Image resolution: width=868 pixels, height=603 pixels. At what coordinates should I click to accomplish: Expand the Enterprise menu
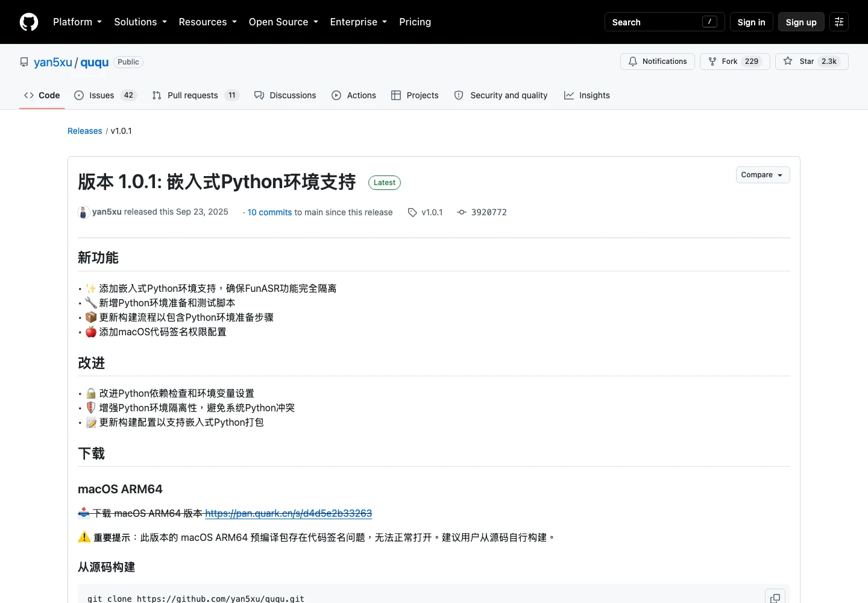(359, 22)
